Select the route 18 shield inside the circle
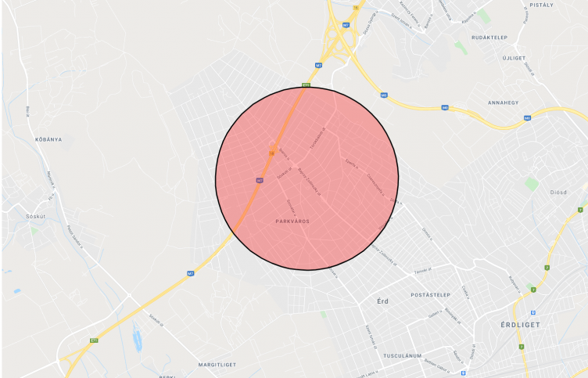588x378 pixels. [271, 153]
